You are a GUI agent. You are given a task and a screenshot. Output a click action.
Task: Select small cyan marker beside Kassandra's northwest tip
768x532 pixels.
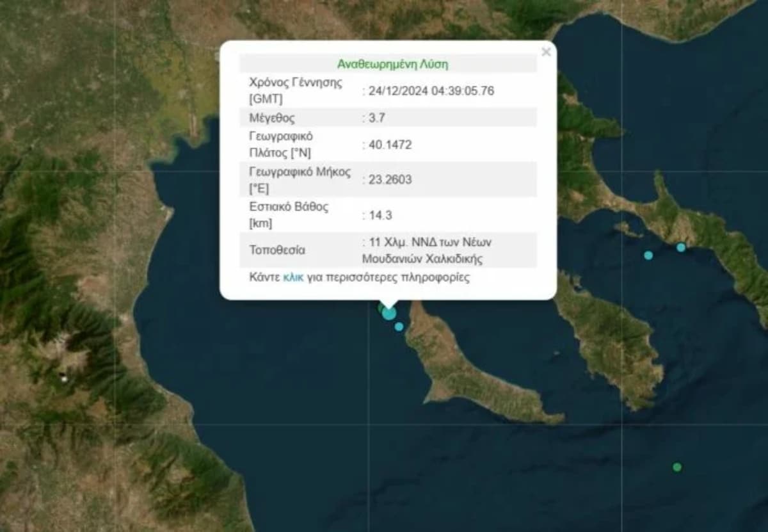tap(399, 326)
